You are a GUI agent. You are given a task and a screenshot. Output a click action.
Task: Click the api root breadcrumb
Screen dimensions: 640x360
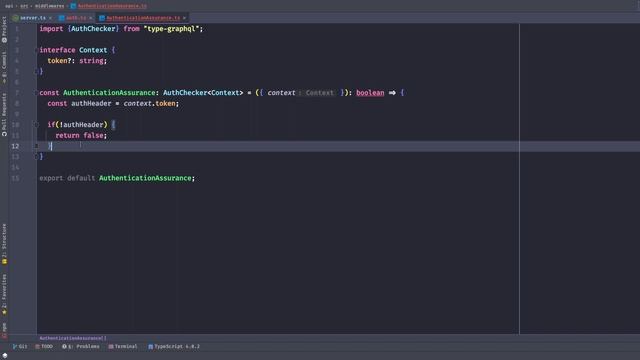point(9,6)
